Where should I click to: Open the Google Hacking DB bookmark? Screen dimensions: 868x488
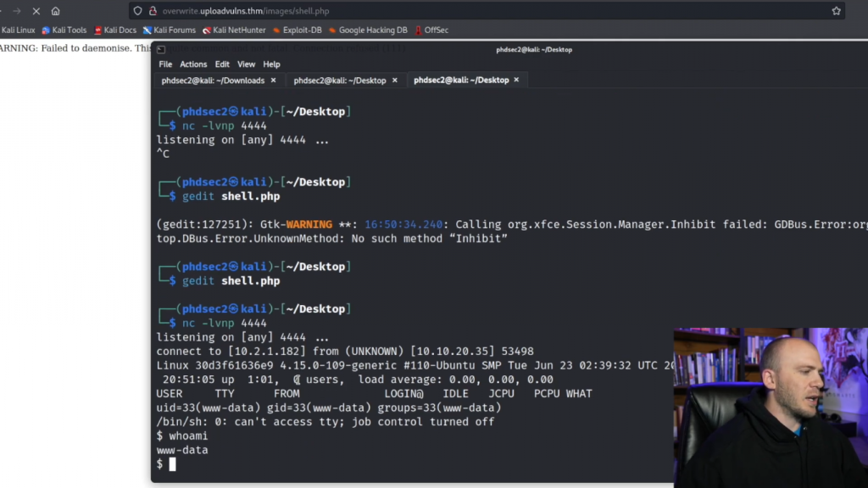tap(368, 30)
